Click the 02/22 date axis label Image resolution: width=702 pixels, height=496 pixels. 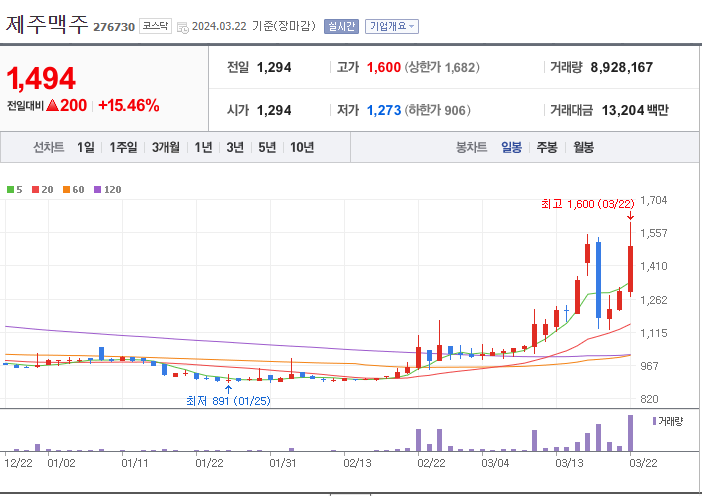(x=431, y=463)
